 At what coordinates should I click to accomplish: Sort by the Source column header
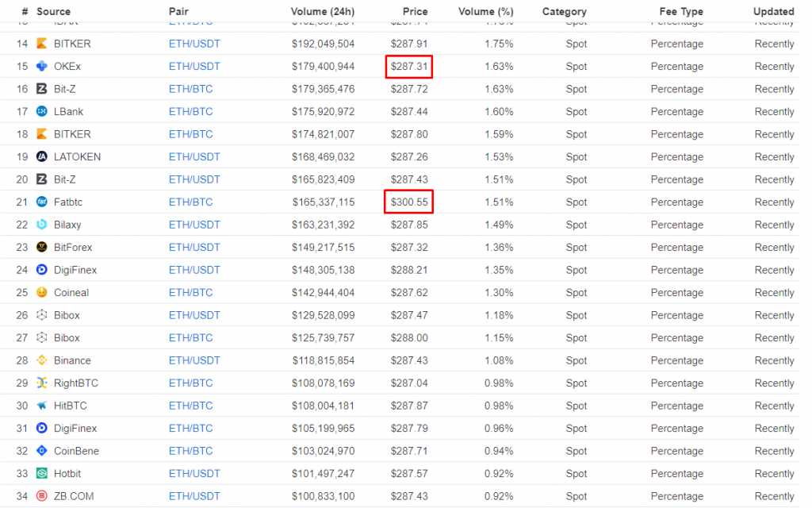53,11
